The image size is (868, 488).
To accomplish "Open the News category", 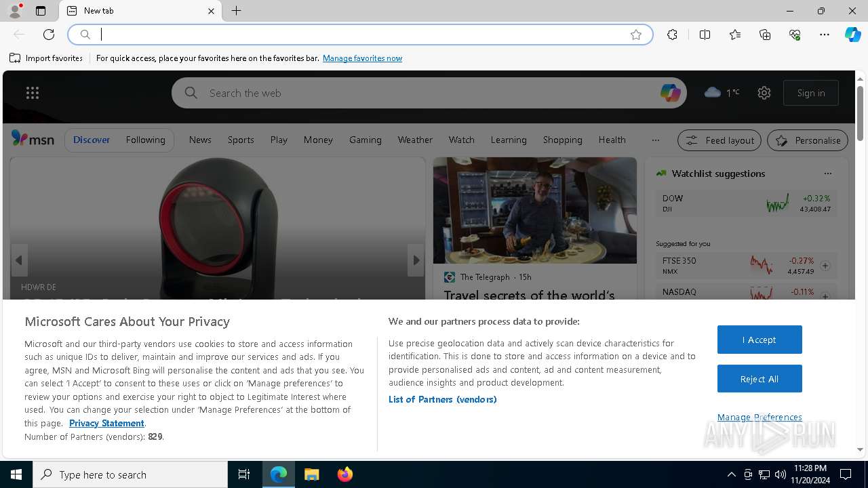I will (200, 140).
